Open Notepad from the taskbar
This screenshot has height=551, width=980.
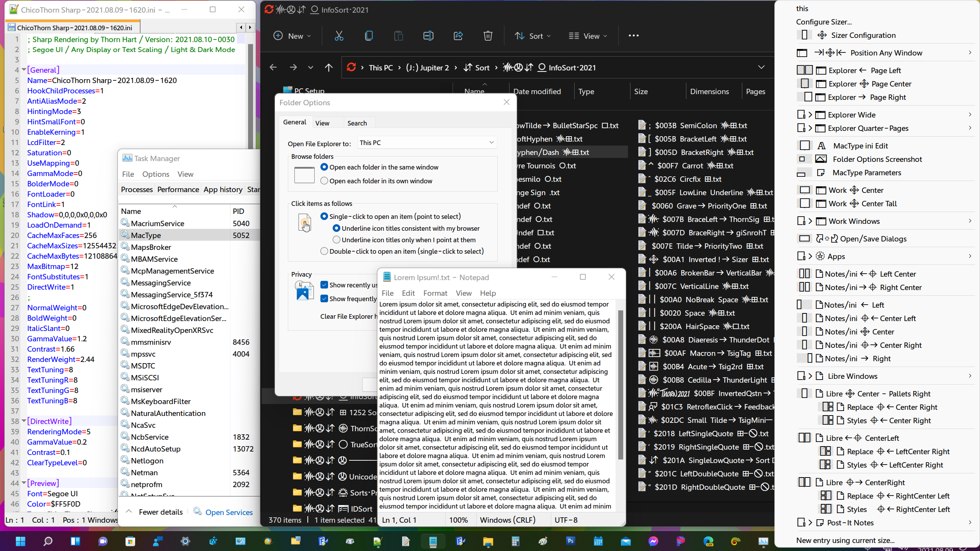(x=433, y=541)
